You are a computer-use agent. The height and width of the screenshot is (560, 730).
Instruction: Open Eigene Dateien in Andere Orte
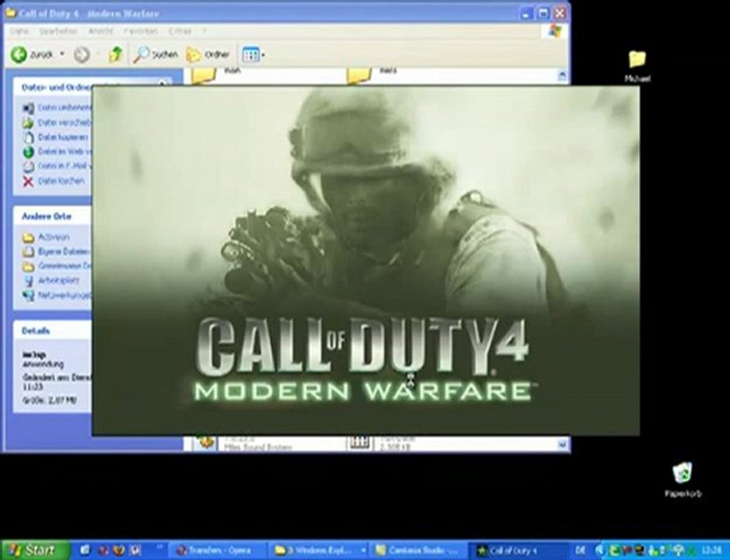click(64, 251)
